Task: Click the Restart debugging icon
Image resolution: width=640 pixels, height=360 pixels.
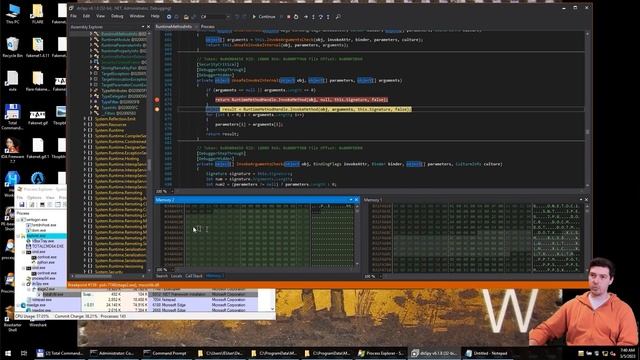Action: tap(296, 17)
